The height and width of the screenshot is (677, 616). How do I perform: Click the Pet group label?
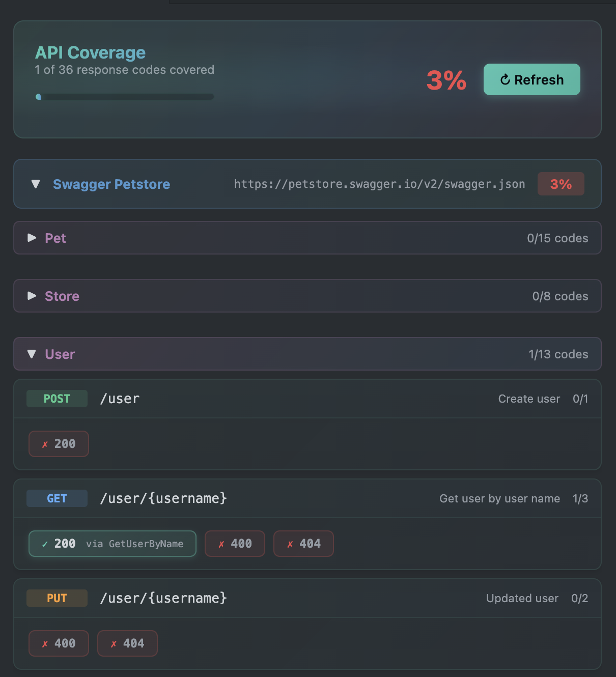pos(55,238)
